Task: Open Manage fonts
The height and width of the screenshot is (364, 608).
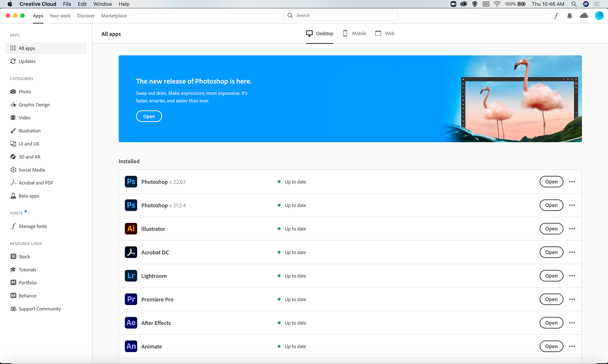Action: [x=46, y=226]
